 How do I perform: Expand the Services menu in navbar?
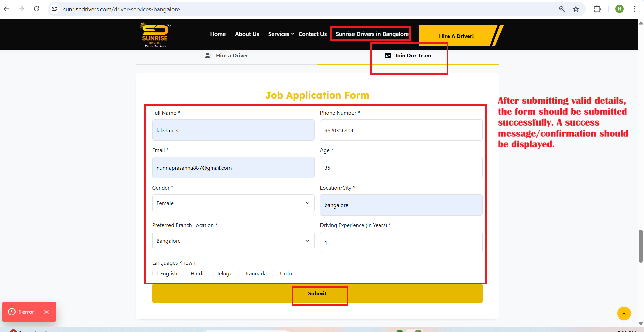tap(281, 34)
